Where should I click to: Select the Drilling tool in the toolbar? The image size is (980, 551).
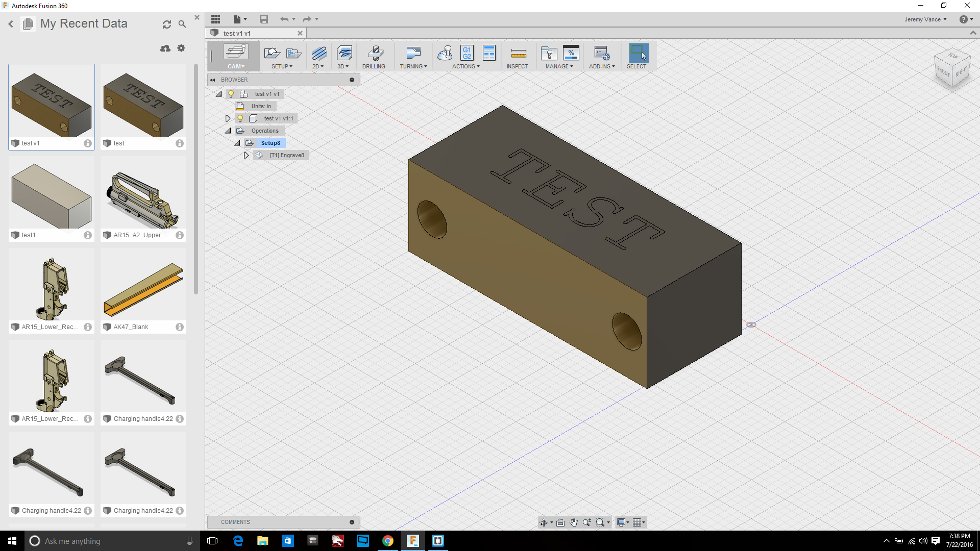[x=375, y=56]
